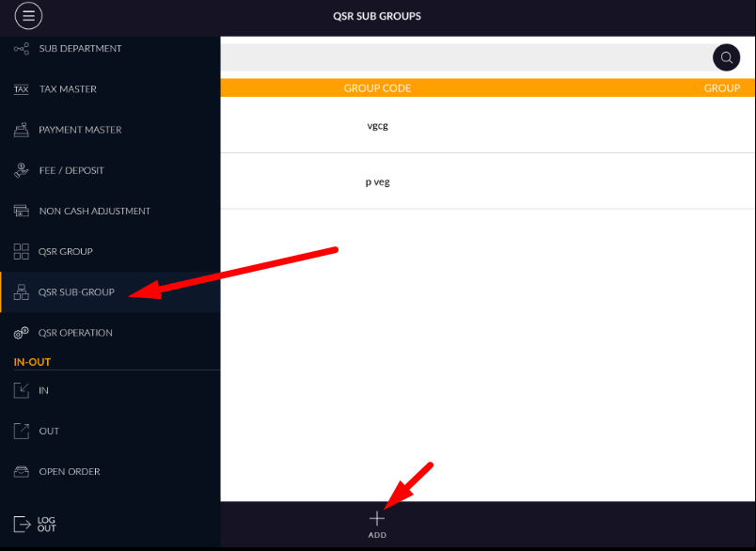Click the search input field
The image size is (756, 551).
pos(465,57)
